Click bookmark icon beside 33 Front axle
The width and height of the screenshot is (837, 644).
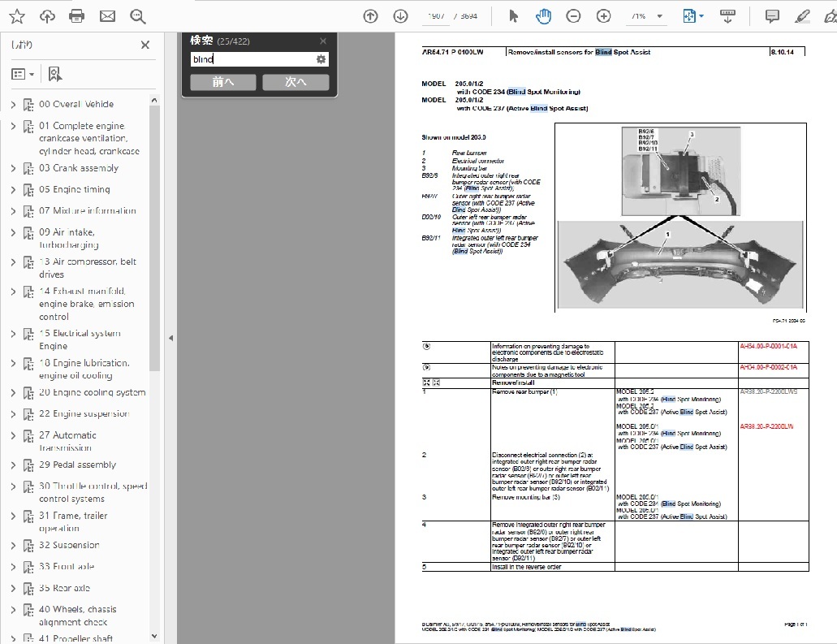point(28,568)
